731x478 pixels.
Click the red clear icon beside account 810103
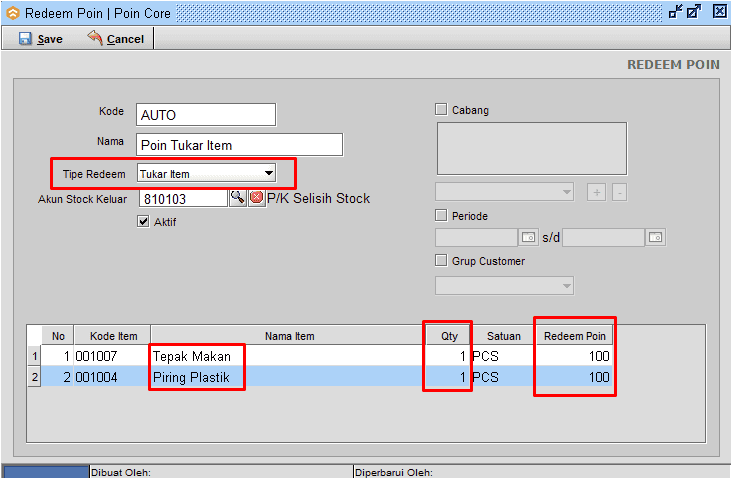point(256,198)
